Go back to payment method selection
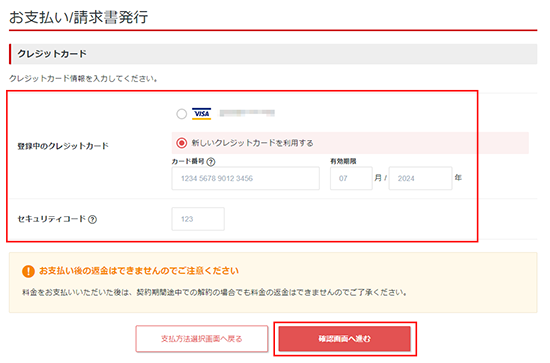The image size is (550, 363). click(202, 339)
